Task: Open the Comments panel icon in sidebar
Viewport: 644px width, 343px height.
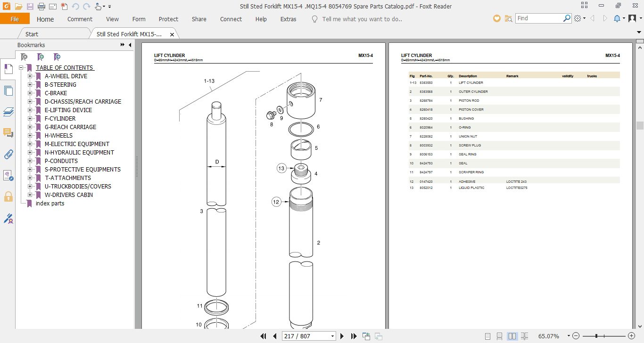Action: click(8, 133)
